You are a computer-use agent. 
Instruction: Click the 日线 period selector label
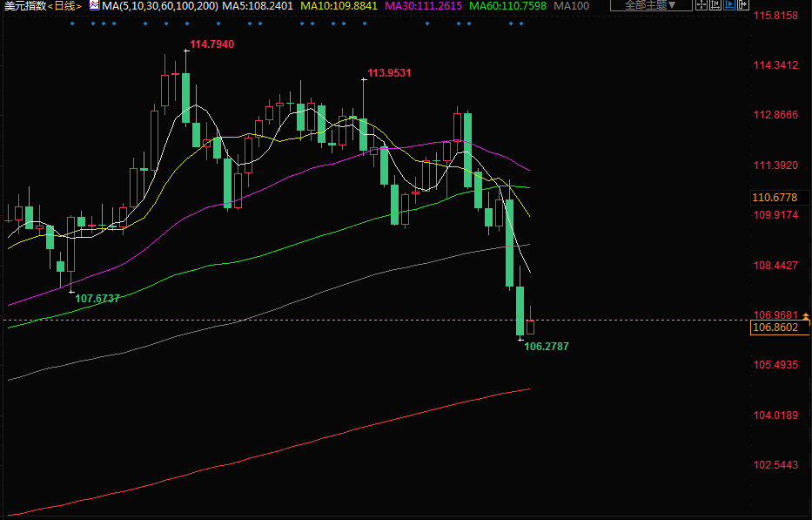[x=64, y=6]
